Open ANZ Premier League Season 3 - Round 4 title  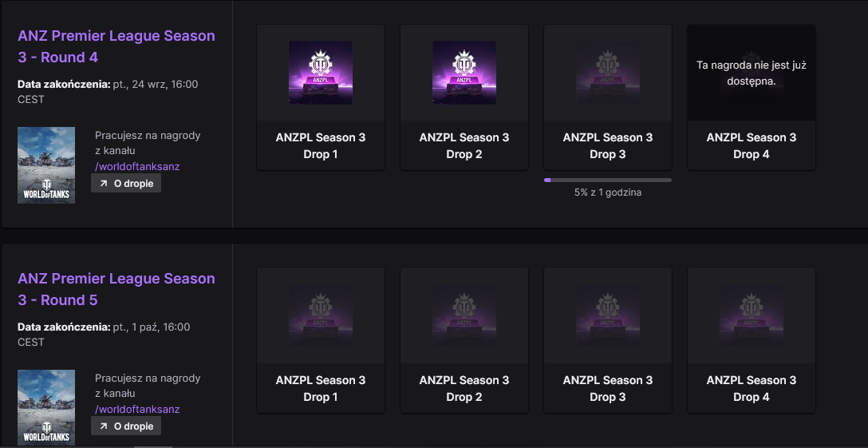point(116,46)
